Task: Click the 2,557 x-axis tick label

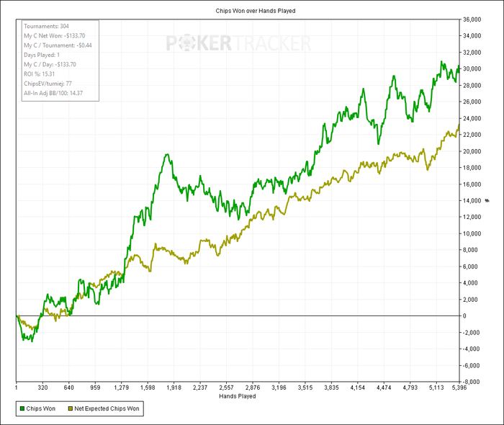Action: [x=226, y=388]
